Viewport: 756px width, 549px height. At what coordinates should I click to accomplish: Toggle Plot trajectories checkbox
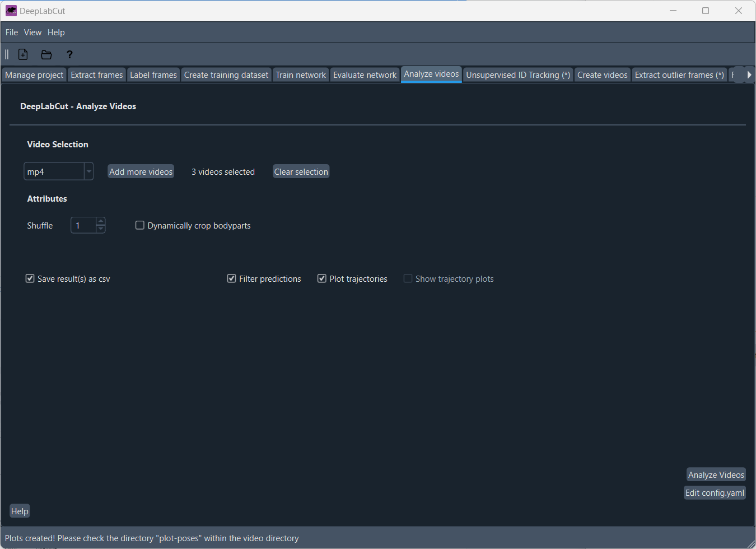coord(322,278)
